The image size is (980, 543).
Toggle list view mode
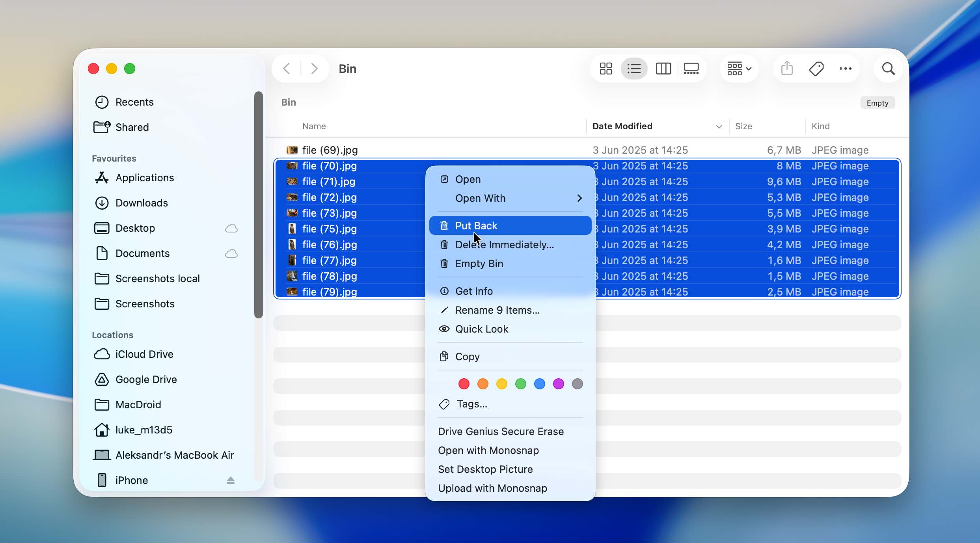(634, 68)
